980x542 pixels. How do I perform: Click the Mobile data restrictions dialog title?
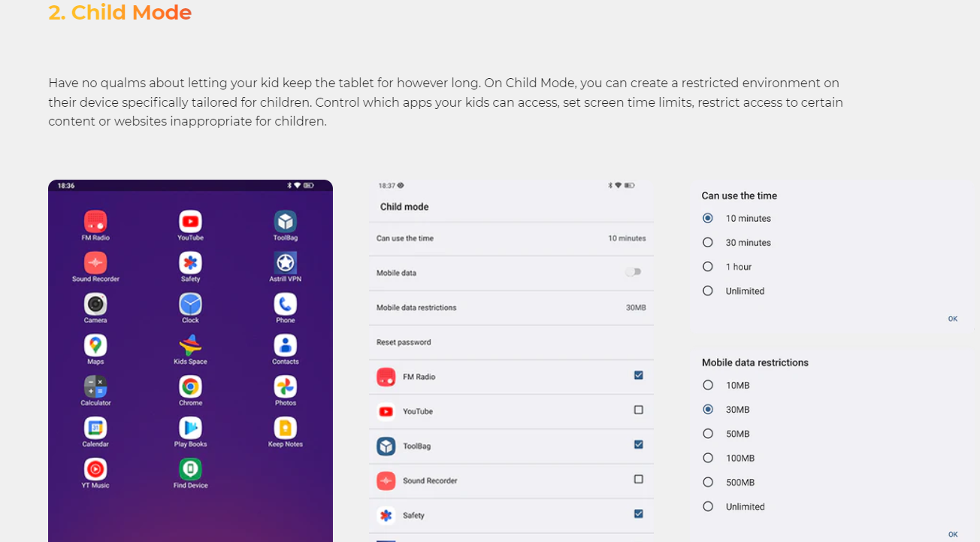click(x=755, y=362)
